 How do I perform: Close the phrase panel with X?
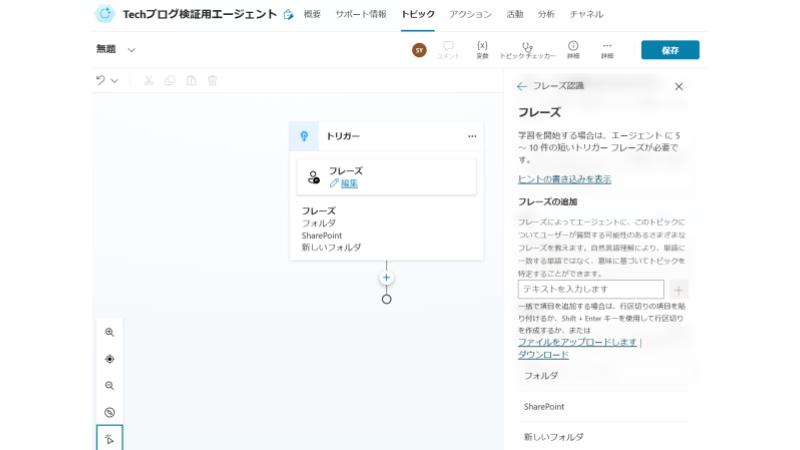679,87
